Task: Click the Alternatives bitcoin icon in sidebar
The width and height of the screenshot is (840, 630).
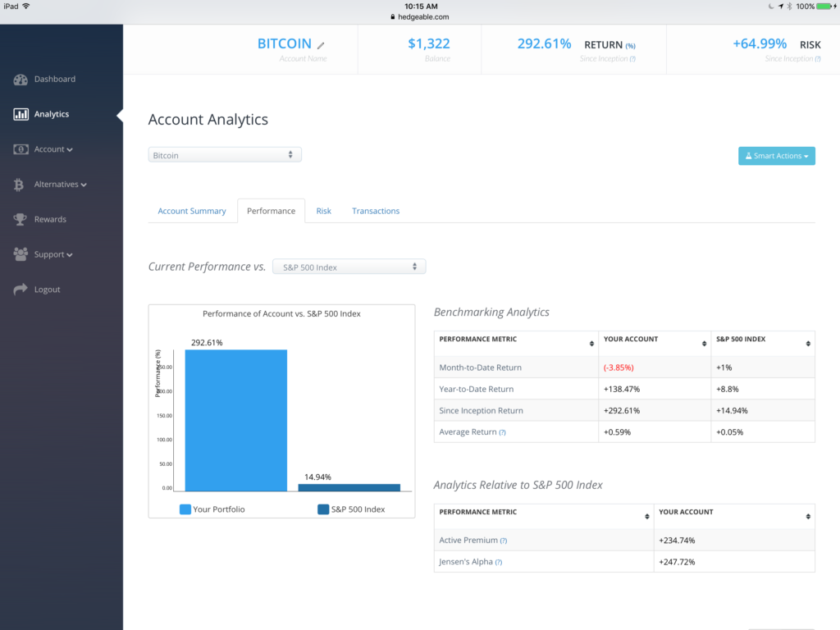Action: pos(19,185)
